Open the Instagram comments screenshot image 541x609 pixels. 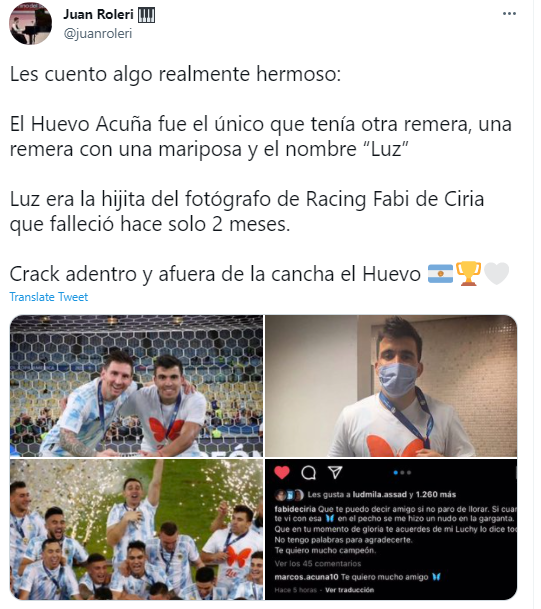(391, 530)
